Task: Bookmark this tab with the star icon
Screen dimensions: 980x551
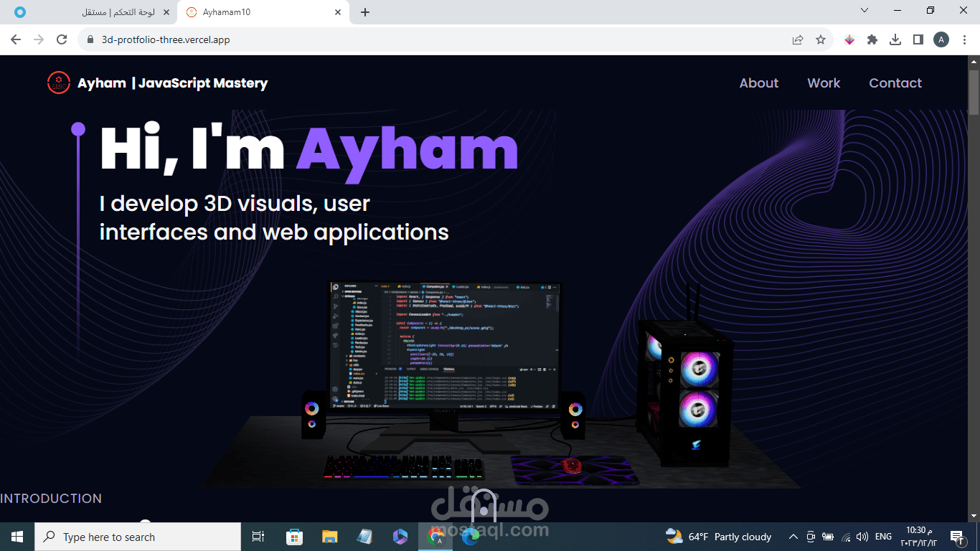Action: click(821, 40)
